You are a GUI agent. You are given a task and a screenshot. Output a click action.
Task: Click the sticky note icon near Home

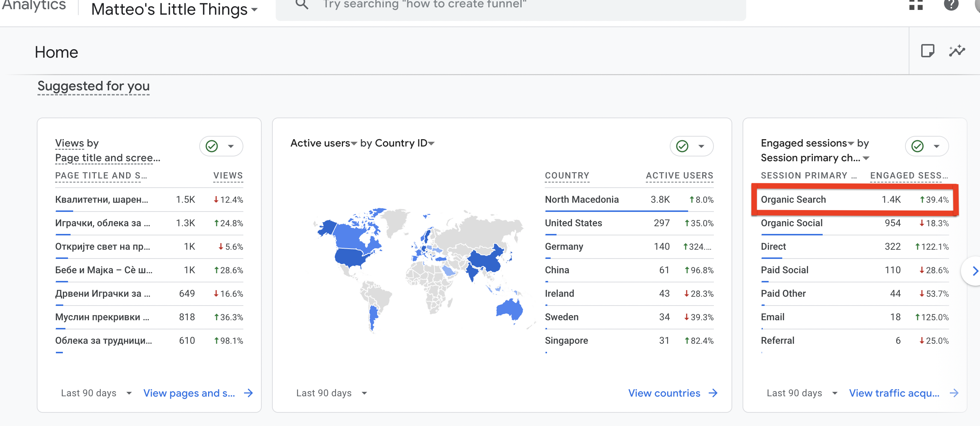(927, 51)
